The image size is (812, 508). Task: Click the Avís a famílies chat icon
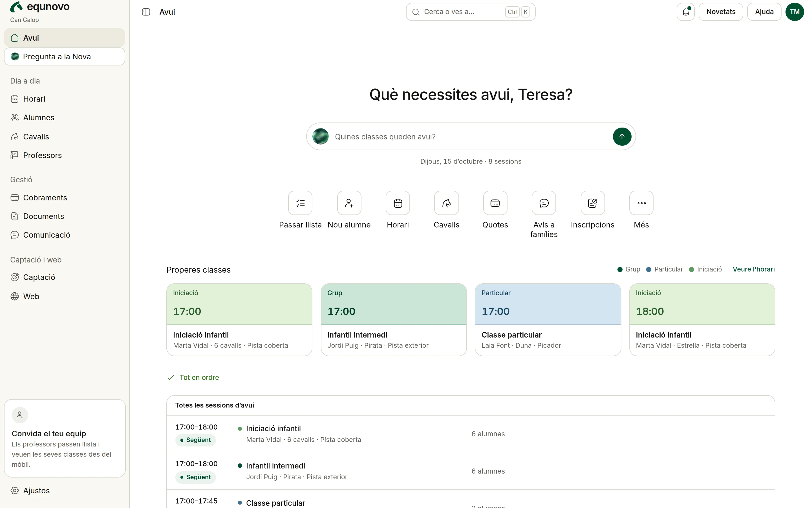(x=544, y=203)
